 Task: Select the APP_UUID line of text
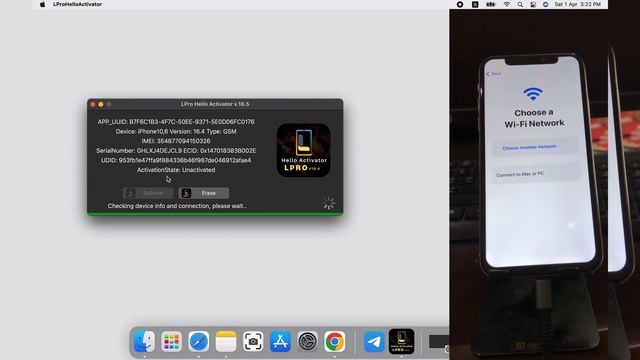tap(176, 122)
